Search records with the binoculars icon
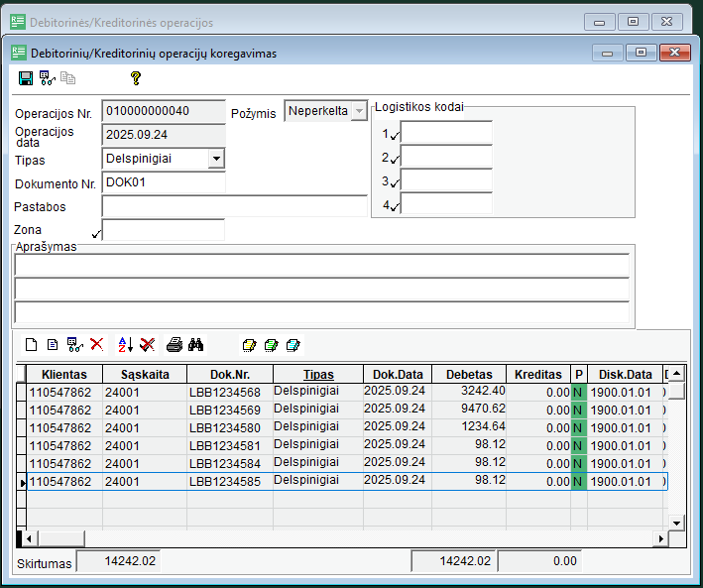Image resolution: width=703 pixels, height=588 pixels. (x=196, y=344)
